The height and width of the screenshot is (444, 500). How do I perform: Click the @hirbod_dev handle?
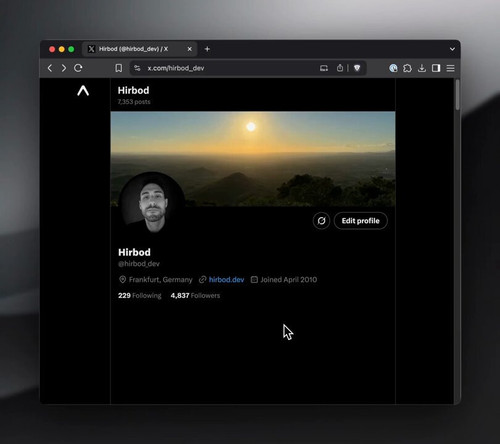point(139,264)
